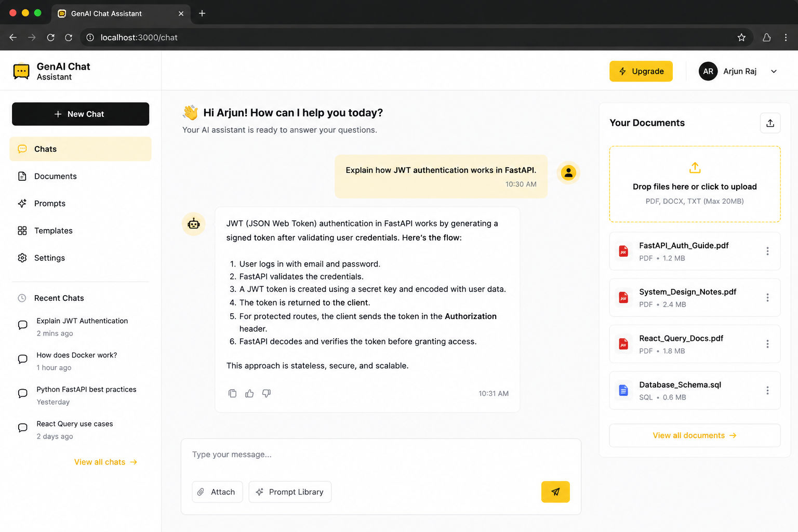
Task: Click the bot avatar icon
Action: coord(194,224)
